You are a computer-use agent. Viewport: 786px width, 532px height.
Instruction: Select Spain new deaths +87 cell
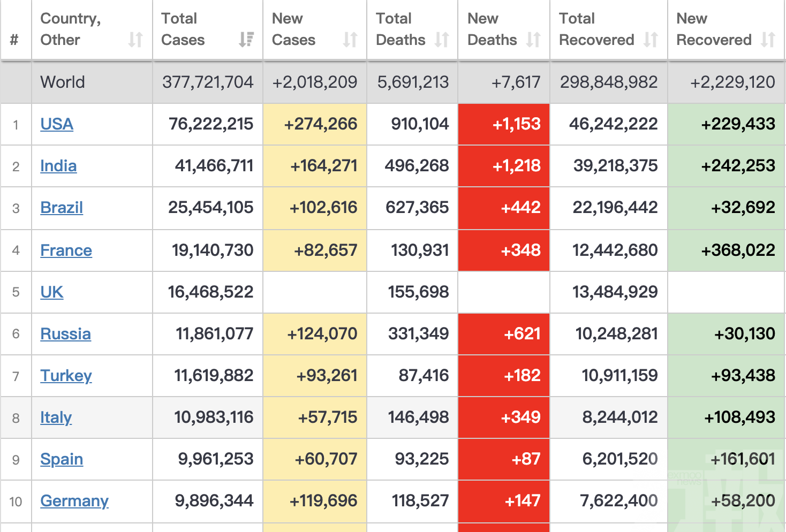pyautogui.click(x=504, y=459)
